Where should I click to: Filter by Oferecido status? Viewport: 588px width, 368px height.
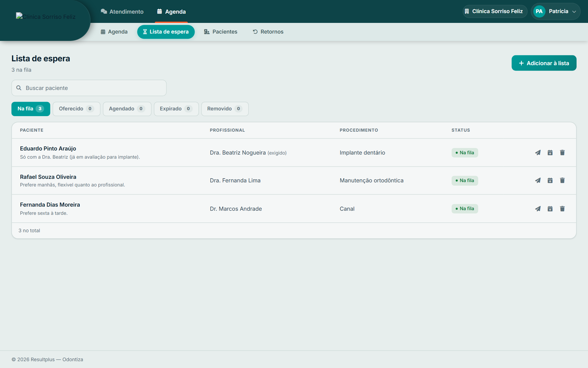76,109
